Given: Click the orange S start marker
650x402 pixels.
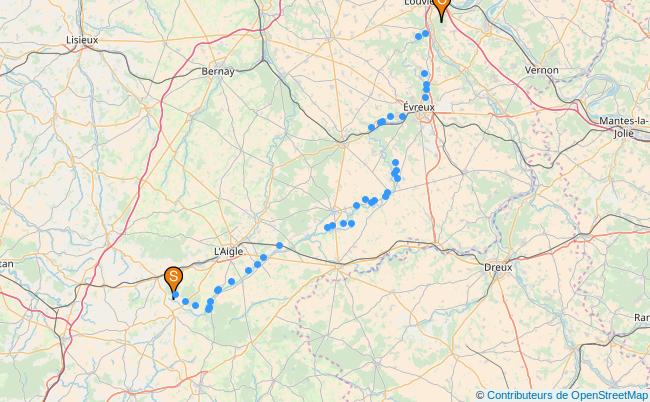Looking at the screenshot, I should pyautogui.click(x=173, y=280).
